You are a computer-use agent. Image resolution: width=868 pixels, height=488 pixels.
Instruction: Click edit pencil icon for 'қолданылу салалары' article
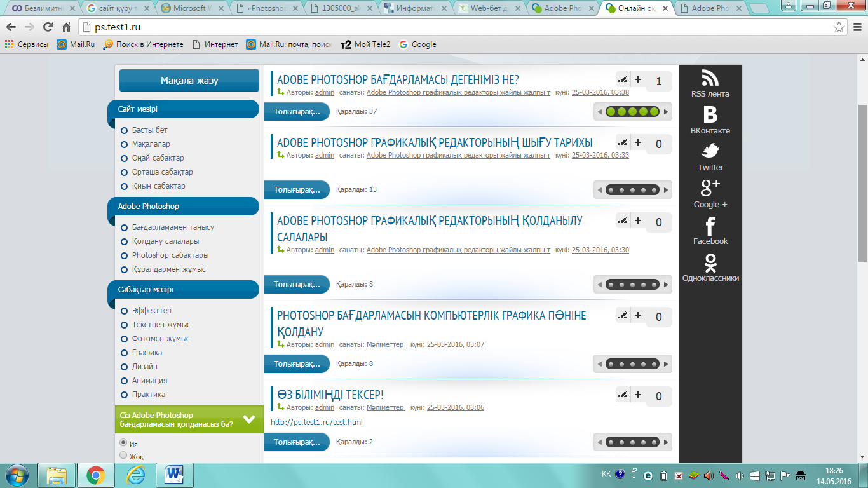623,220
